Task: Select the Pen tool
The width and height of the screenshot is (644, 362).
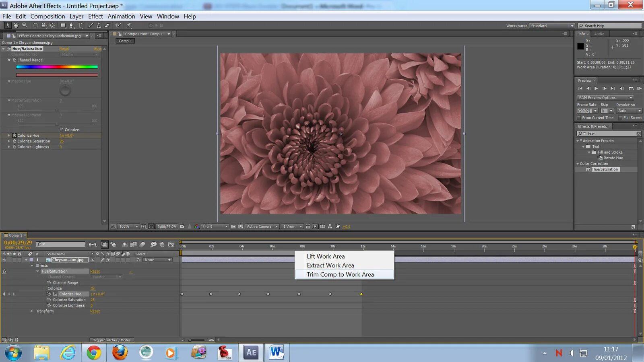Action: click(x=72, y=25)
